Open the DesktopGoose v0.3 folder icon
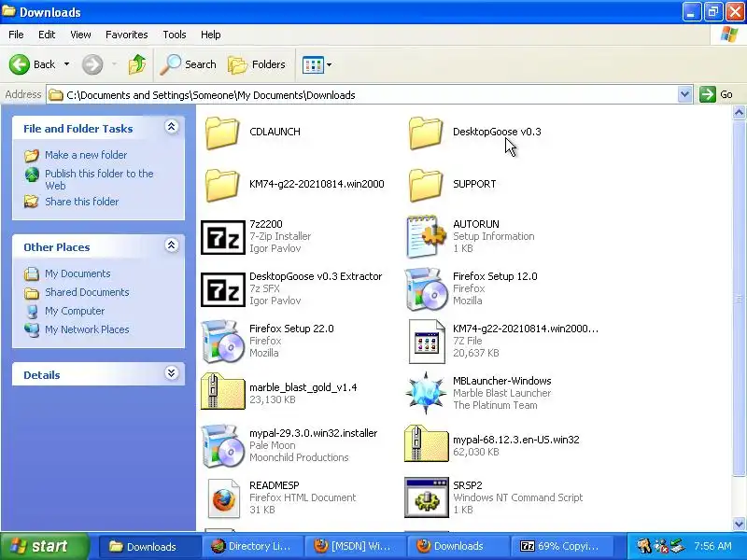Viewport: 747px width, 560px height. (x=426, y=133)
